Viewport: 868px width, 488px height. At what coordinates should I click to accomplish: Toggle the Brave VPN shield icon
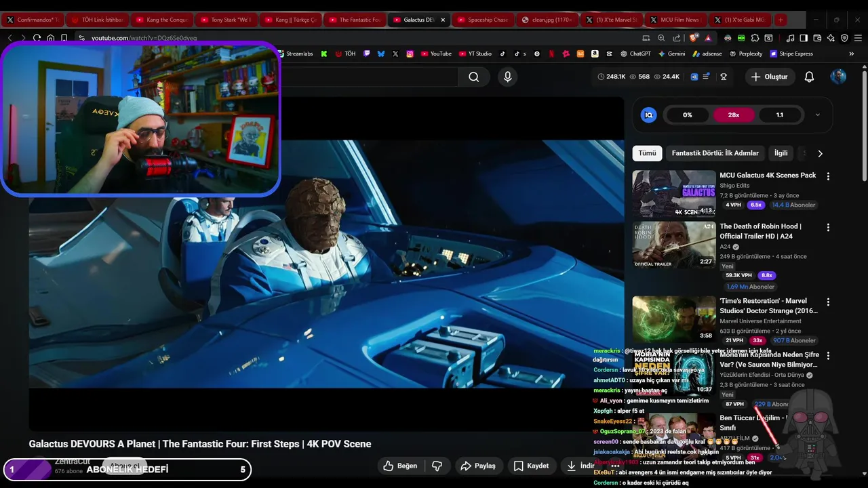(x=844, y=38)
